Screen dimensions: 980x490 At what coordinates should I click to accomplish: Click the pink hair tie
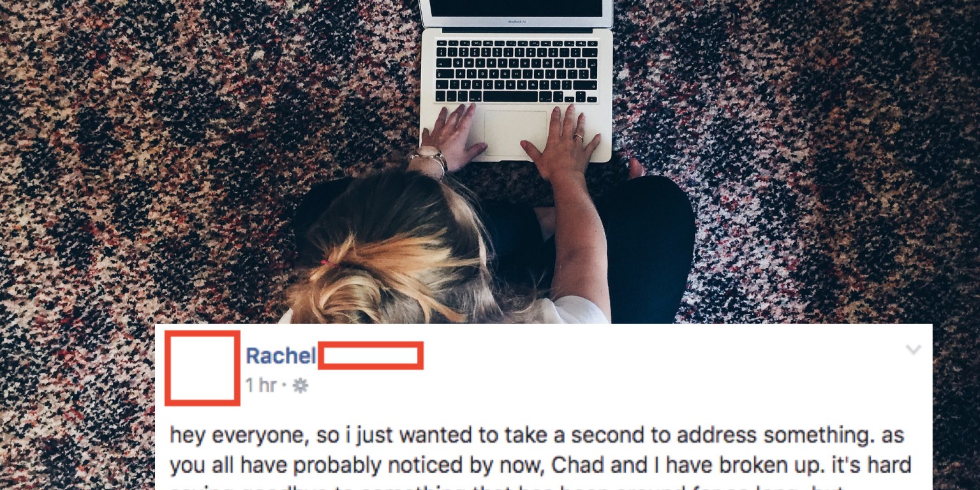pyautogui.click(x=328, y=262)
